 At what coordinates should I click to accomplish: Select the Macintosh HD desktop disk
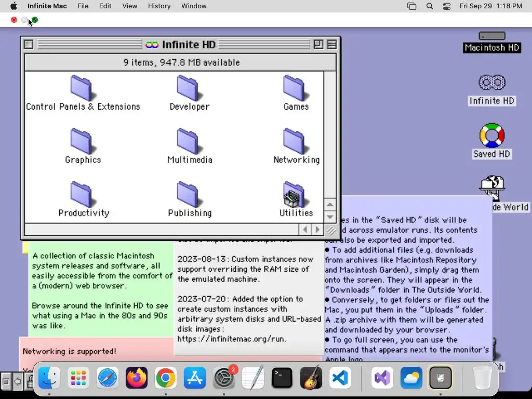[x=491, y=42]
